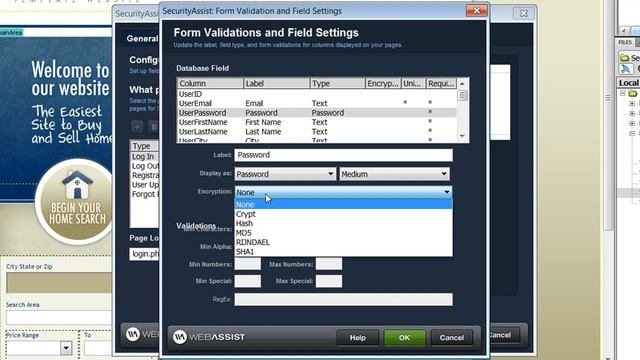Select RIJNDAEL encryption option
640x360 pixels.
(x=343, y=242)
